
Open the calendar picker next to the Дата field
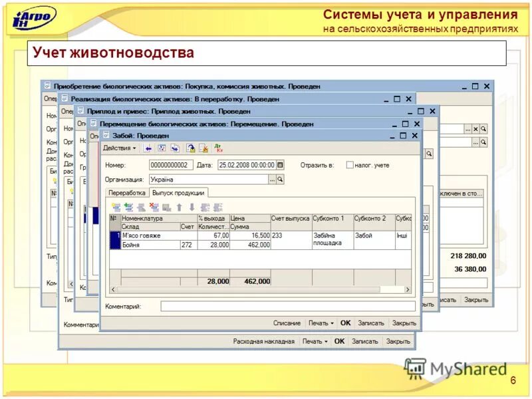(279, 165)
